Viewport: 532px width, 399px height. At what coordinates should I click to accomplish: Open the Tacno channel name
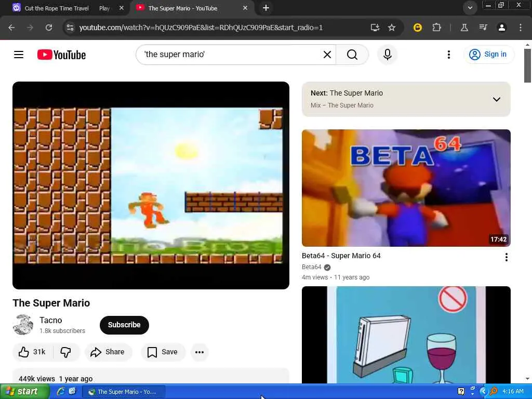(50, 320)
